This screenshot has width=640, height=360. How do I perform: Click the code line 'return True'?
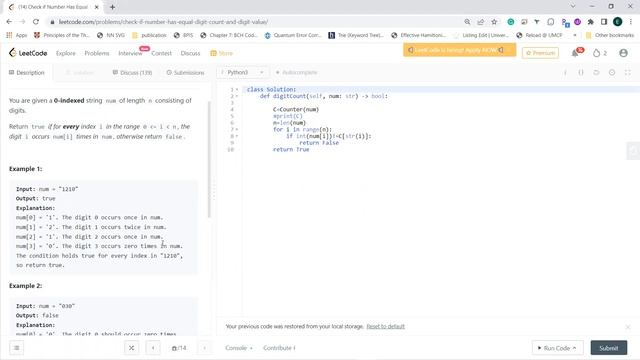[291, 150]
